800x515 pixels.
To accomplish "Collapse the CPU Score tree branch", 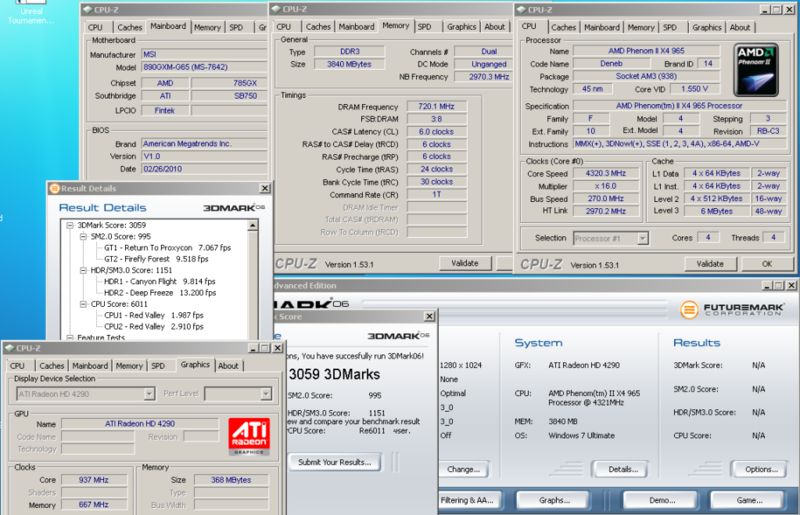I will (x=81, y=303).
